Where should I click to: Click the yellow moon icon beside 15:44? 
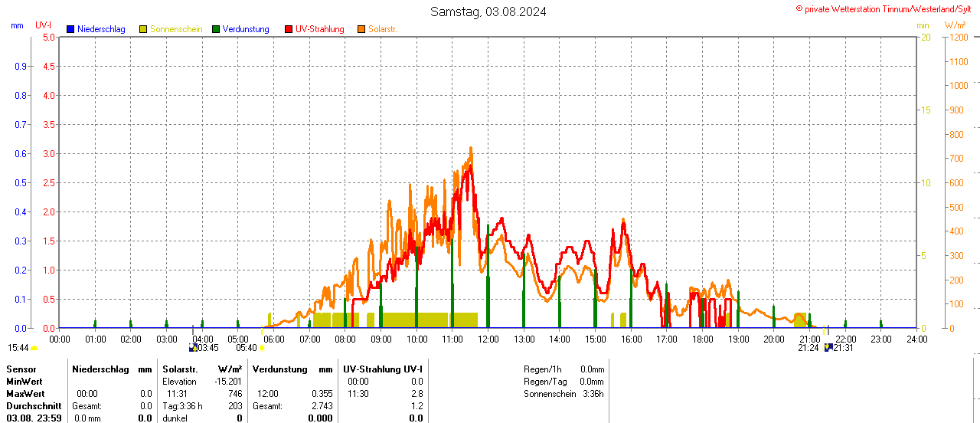[x=34, y=348]
